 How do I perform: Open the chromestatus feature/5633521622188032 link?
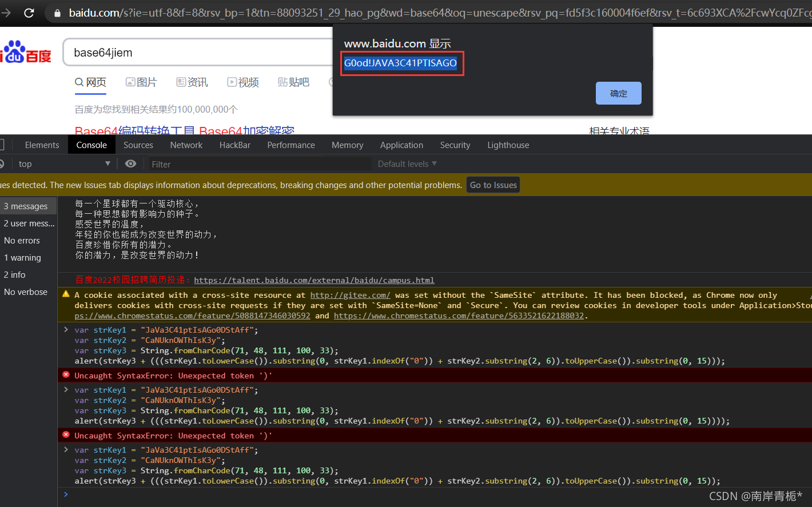(459, 316)
